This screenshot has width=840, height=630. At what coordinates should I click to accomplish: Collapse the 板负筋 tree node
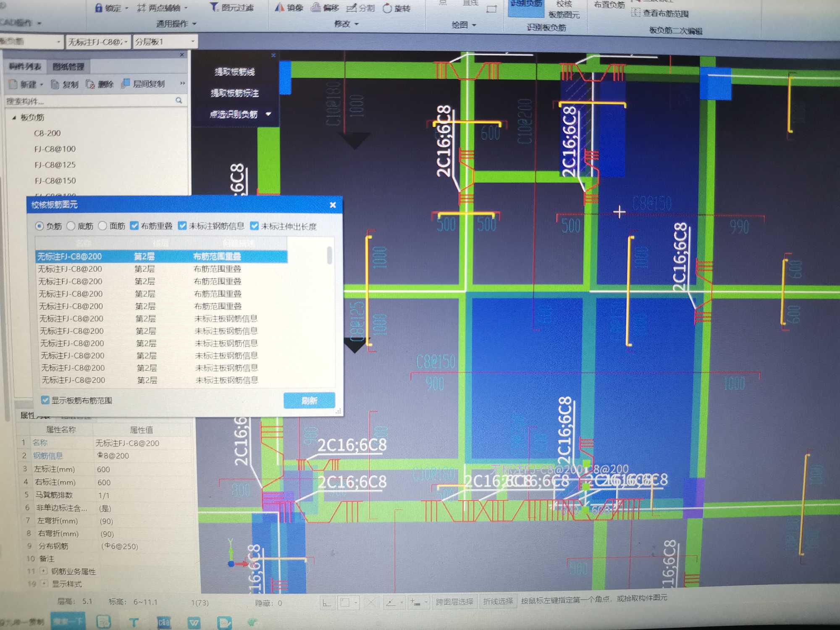click(x=14, y=118)
